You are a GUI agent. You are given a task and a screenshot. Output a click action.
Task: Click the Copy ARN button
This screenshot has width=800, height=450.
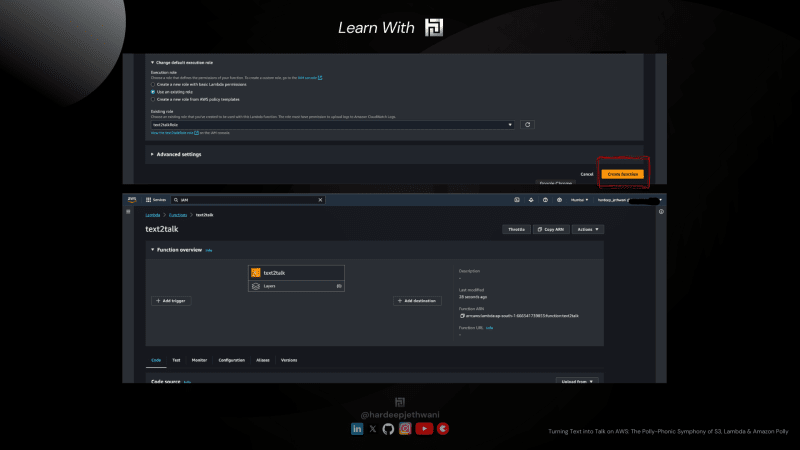click(551, 230)
